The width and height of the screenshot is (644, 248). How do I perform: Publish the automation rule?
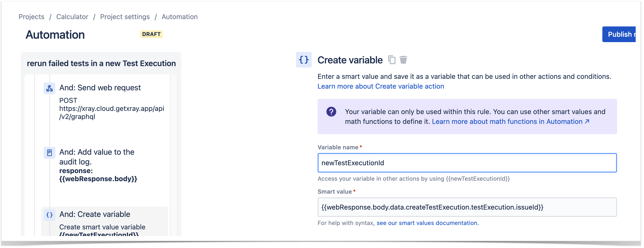click(x=619, y=35)
